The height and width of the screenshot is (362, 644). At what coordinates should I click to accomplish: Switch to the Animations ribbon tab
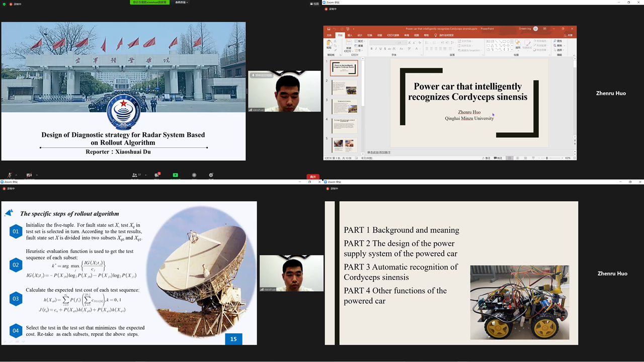pos(380,35)
